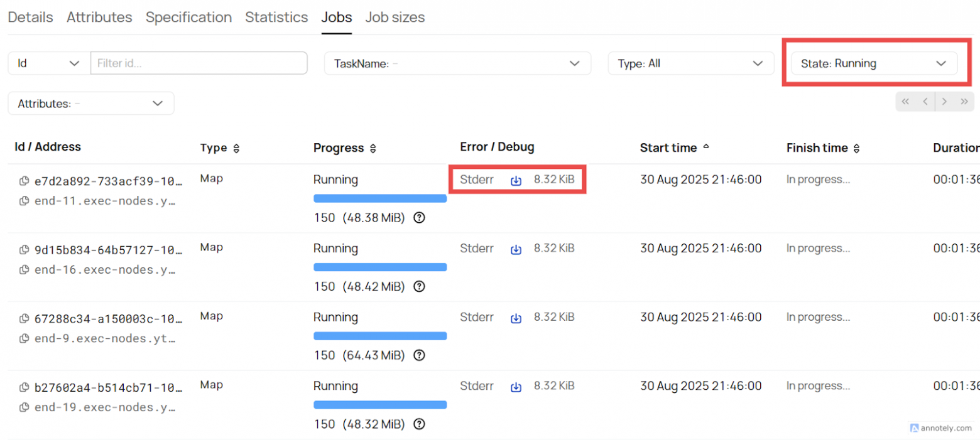Open Stderr for job 67288c34
Image resolution: width=980 pixels, height=440 pixels.
point(477,318)
